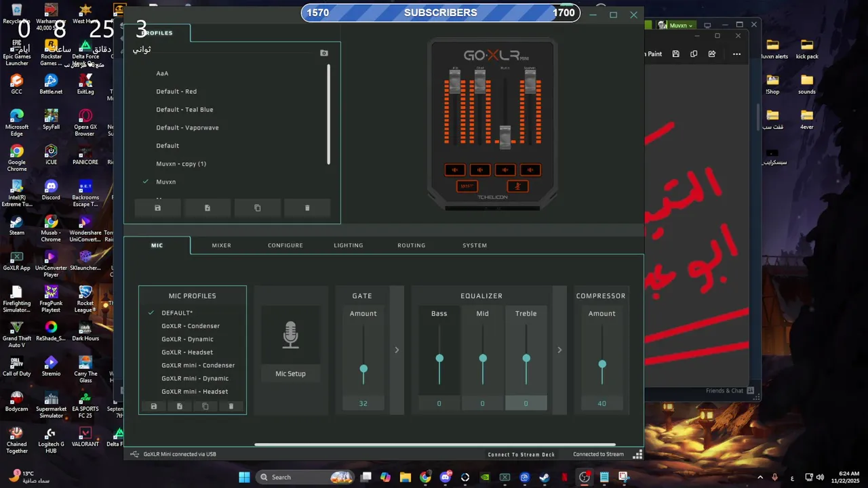Select the 'GoXLR - Condenser' mic profile
Image resolution: width=868 pixels, height=488 pixels.
(191, 326)
